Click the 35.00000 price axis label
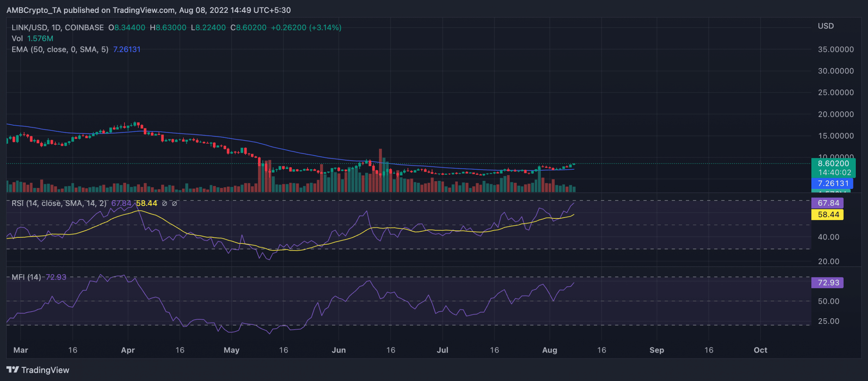Viewport: 868px width, 381px height. 836,49
